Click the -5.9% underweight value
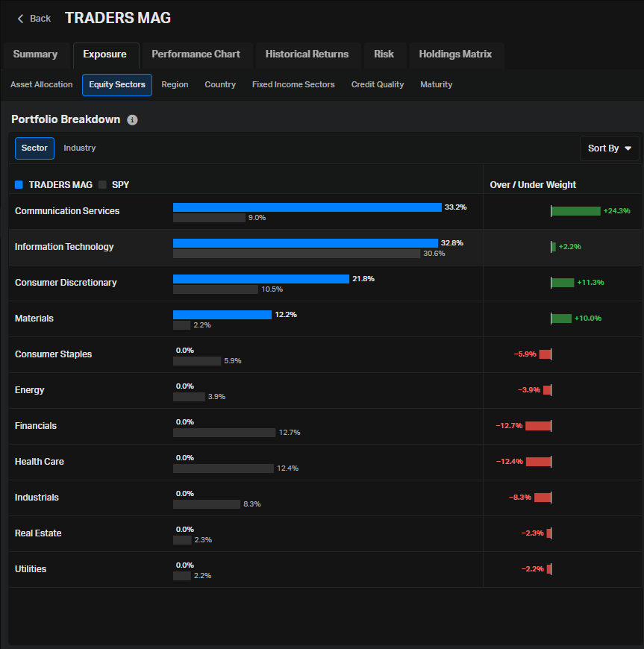The height and width of the screenshot is (649, 644). point(525,354)
